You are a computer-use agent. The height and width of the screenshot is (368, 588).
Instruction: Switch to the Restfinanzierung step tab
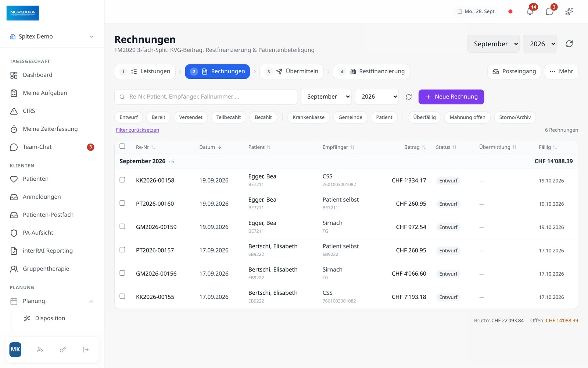pyautogui.click(x=371, y=71)
